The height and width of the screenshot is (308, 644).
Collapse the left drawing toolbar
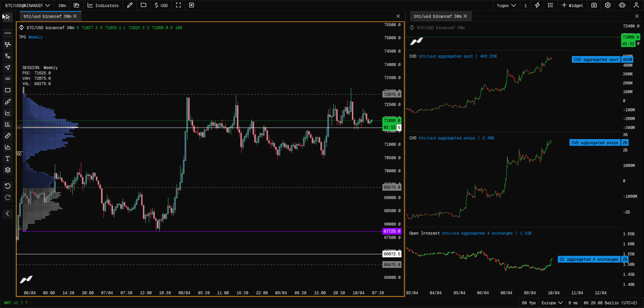click(8, 214)
